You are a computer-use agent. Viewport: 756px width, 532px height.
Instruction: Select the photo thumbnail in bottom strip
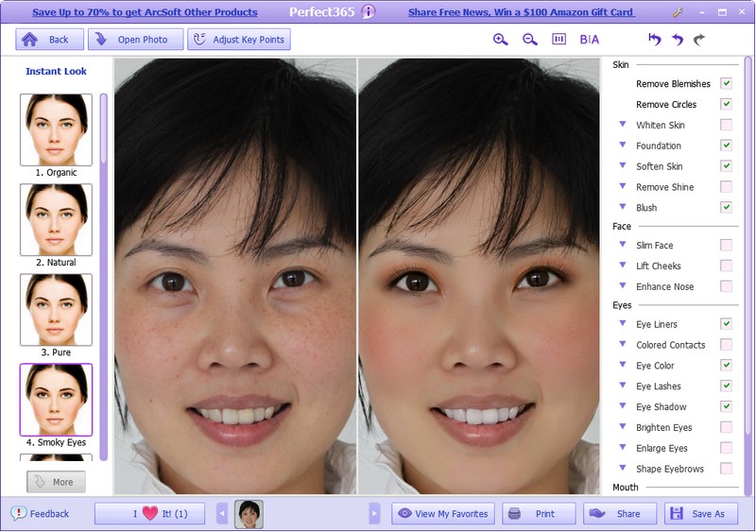(249, 514)
